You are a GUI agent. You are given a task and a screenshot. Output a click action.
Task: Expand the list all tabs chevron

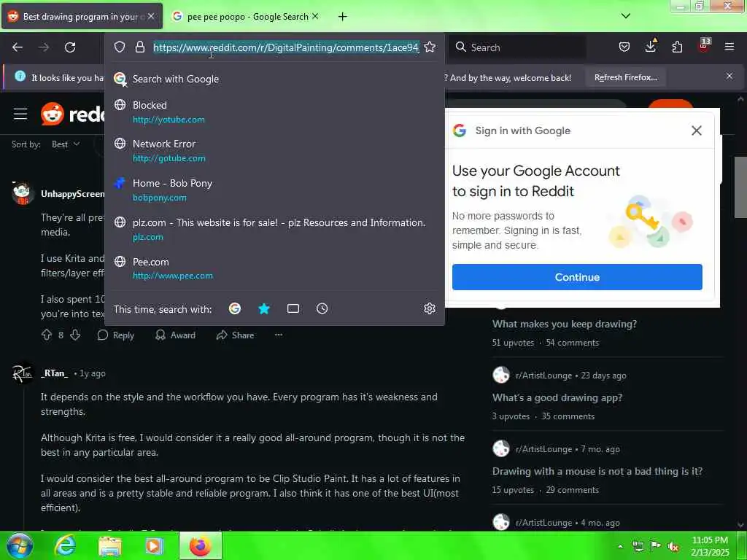click(x=626, y=16)
